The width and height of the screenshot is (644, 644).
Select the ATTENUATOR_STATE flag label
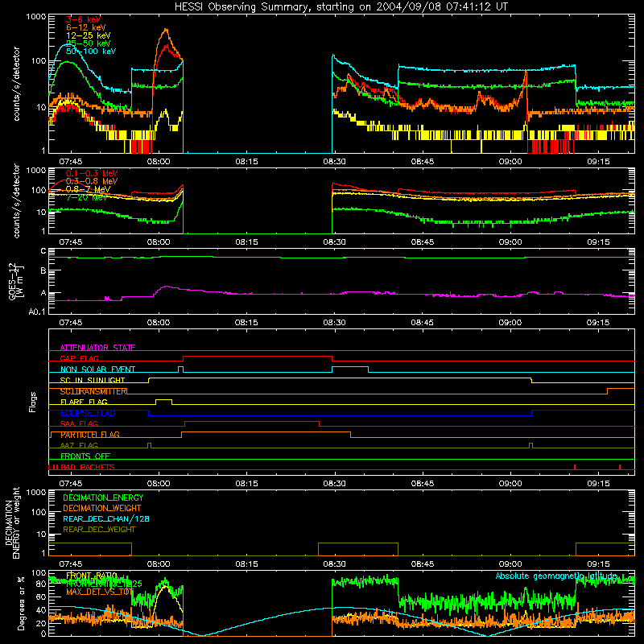[97, 348]
